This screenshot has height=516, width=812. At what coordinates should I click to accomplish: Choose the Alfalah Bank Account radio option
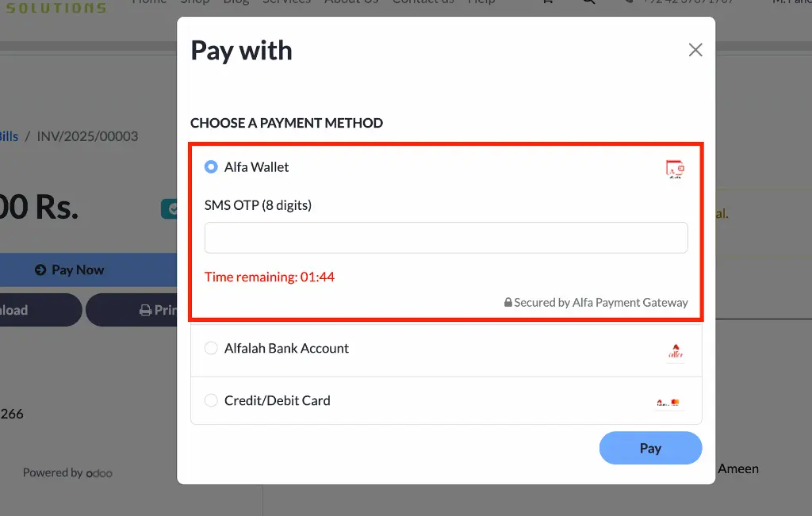tap(211, 348)
